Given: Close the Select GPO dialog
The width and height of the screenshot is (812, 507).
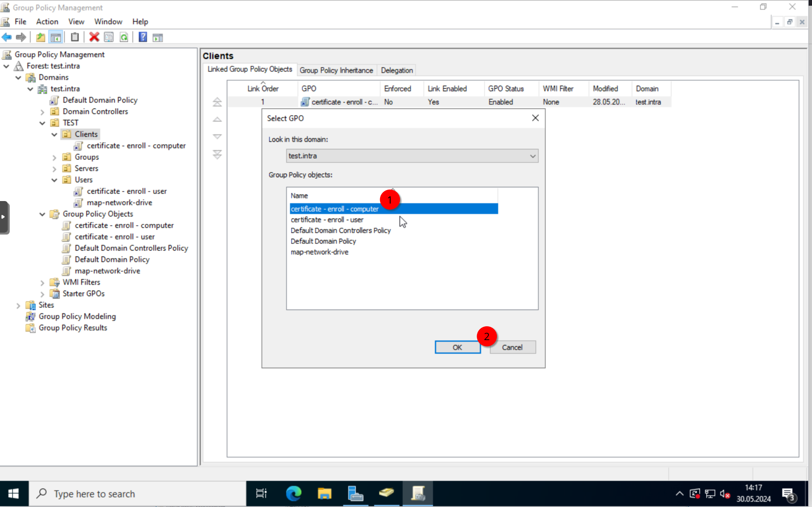Looking at the screenshot, I should 535,118.
